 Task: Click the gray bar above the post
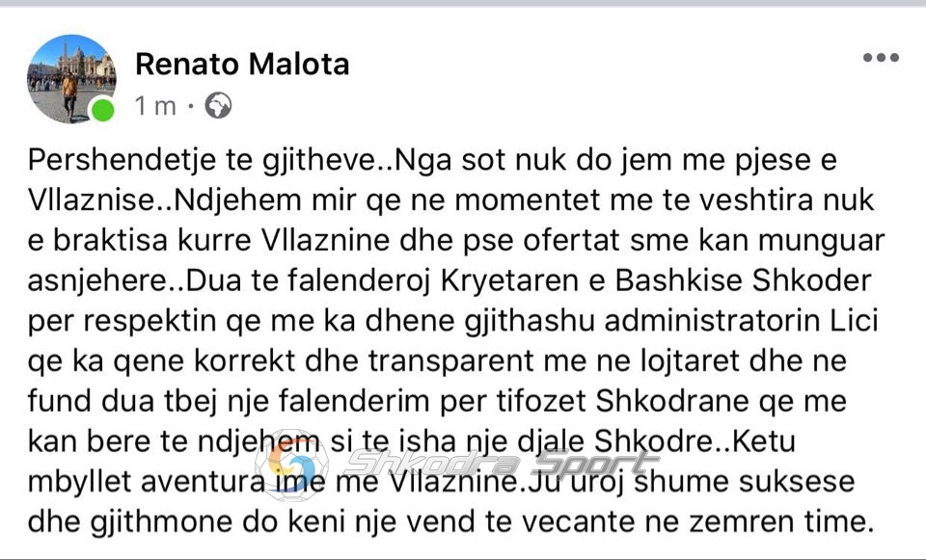[x=463, y=3]
